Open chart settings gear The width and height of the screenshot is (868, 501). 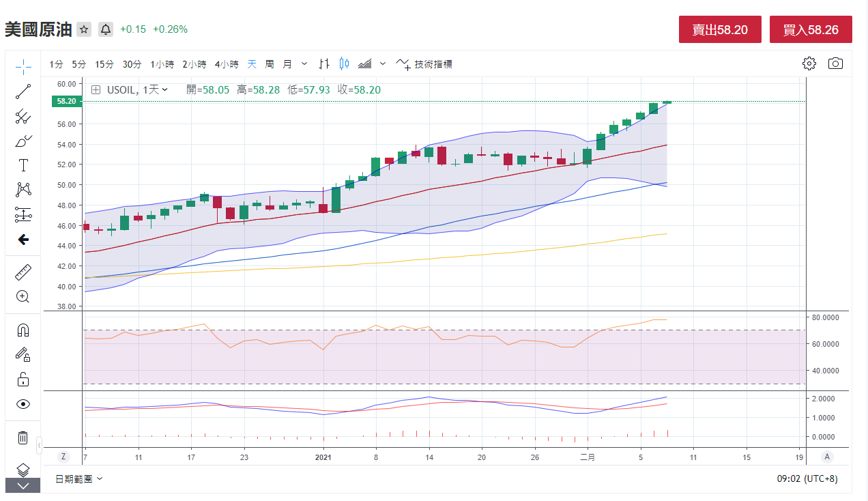[x=809, y=63]
